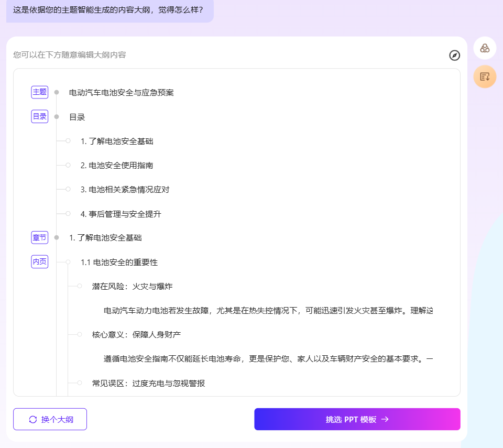Viewport: 503px width, 448px height.
Task: Click the node circle beside 潜在风险：火灾与爆炸
Action: (x=80, y=286)
